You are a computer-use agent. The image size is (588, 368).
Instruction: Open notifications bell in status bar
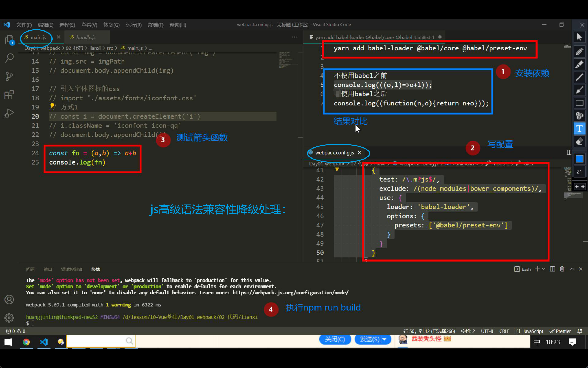tap(580, 331)
